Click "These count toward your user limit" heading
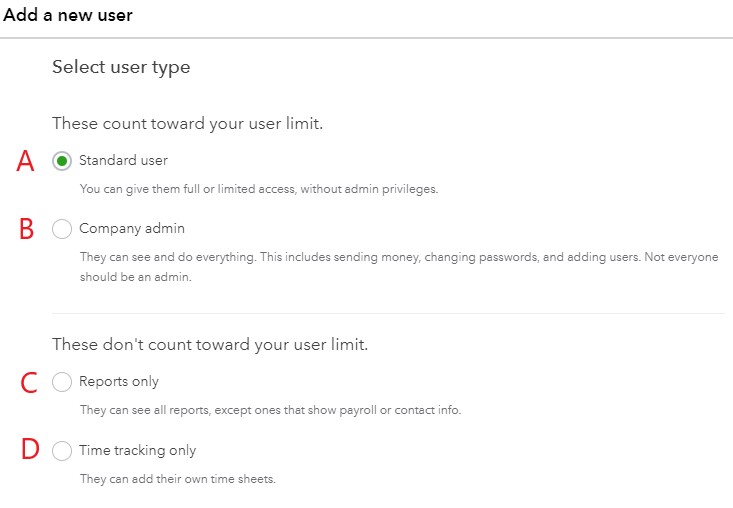 pyautogui.click(x=187, y=124)
